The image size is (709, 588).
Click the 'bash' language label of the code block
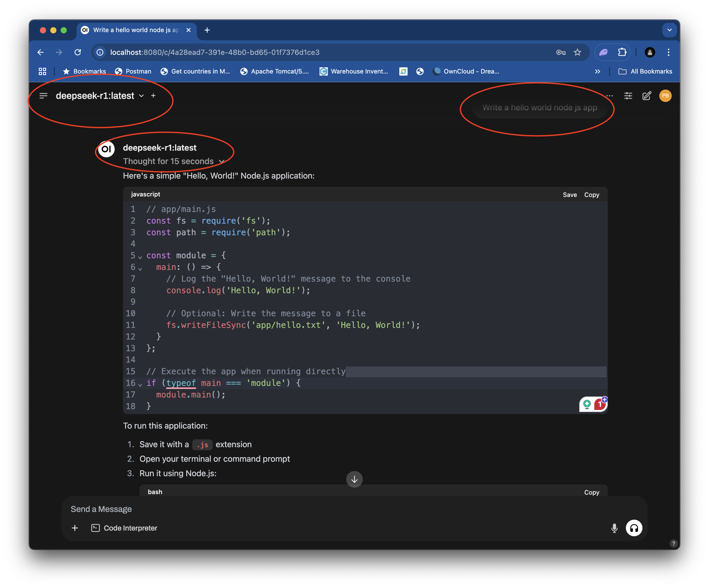coord(155,492)
